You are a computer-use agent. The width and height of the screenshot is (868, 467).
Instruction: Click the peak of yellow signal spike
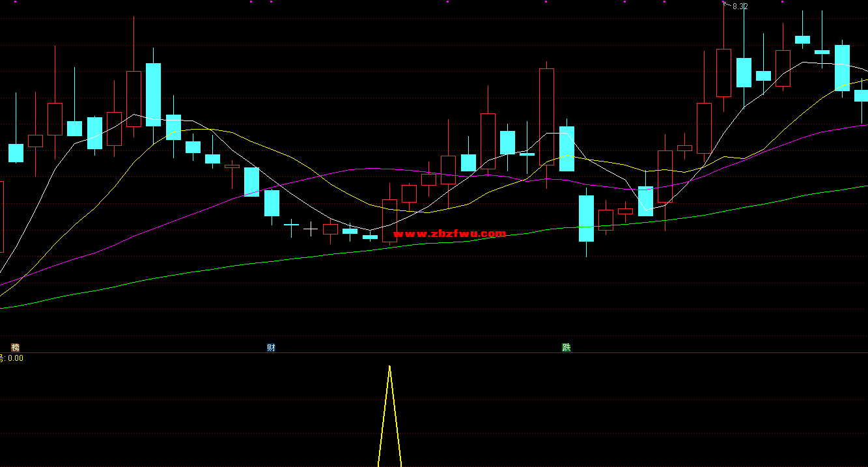point(389,367)
